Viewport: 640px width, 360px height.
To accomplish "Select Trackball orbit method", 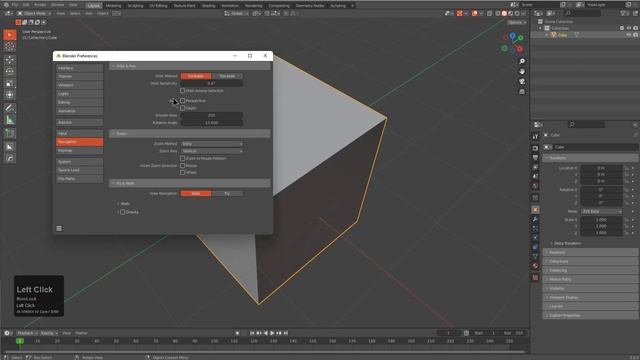I will 227,76.
